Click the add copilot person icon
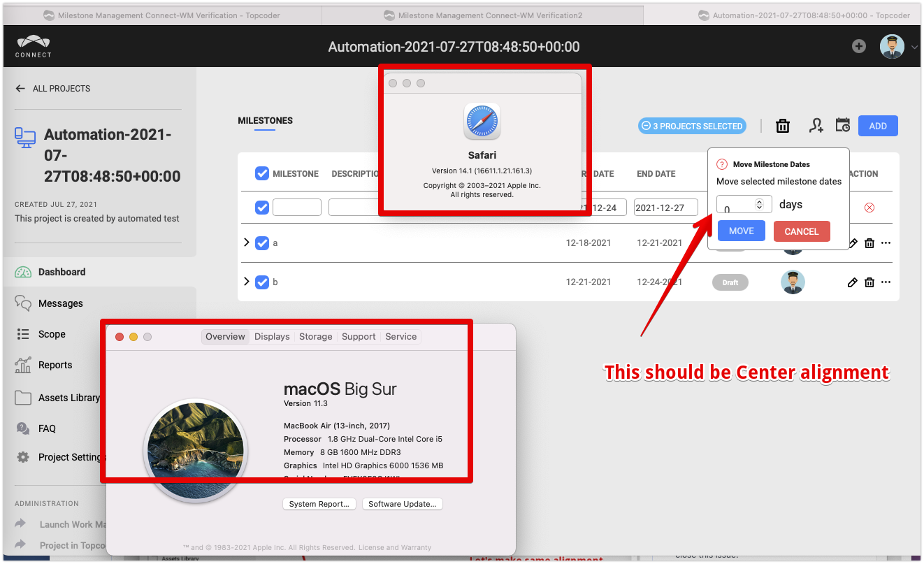924x564 pixels. click(x=816, y=126)
